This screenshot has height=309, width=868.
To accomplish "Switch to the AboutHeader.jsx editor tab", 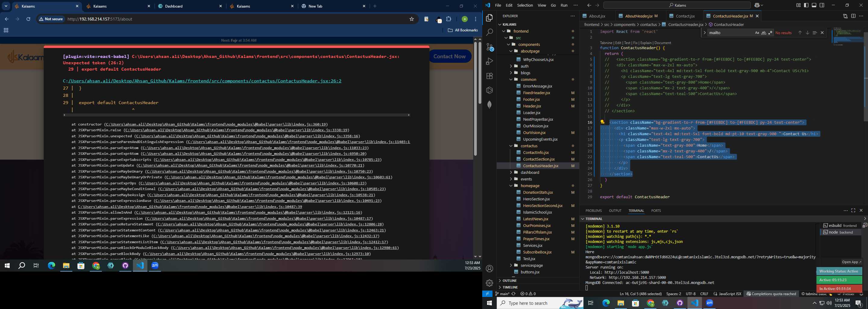I will (x=641, y=16).
